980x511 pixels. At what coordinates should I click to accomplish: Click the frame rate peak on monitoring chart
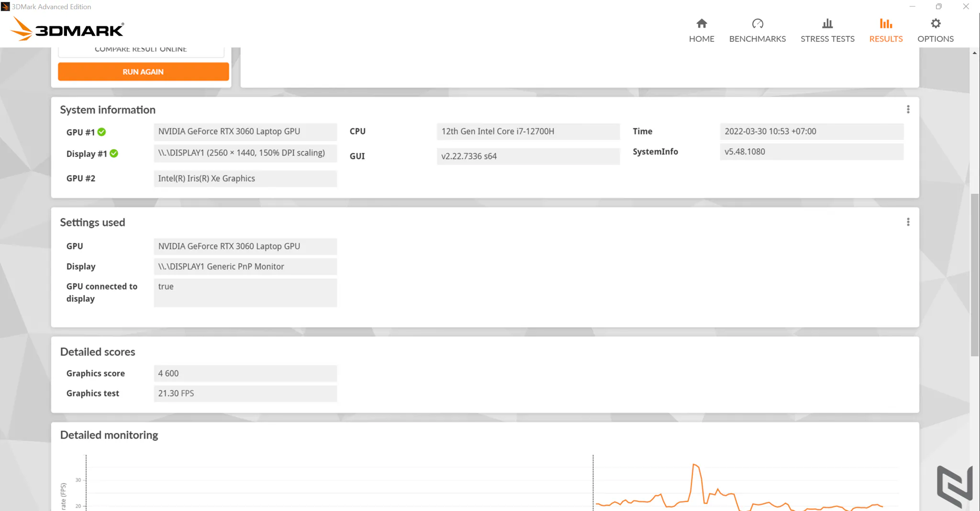click(x=695, y=465)
